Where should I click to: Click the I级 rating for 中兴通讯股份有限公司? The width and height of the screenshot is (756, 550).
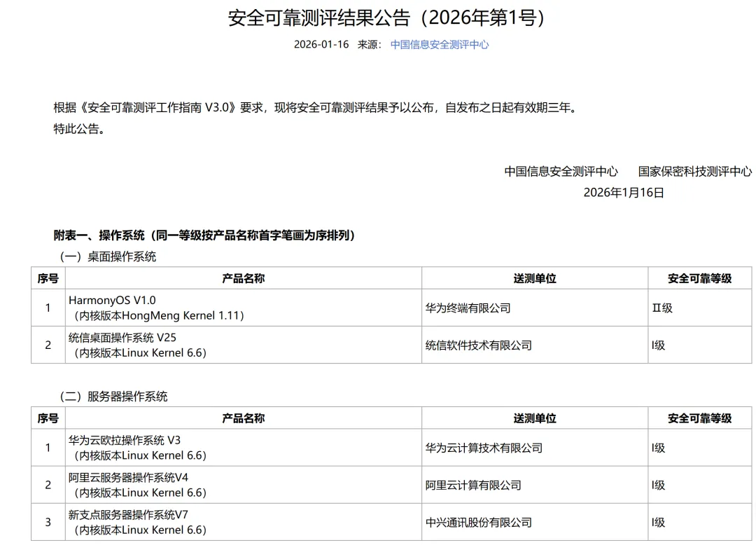699,522
